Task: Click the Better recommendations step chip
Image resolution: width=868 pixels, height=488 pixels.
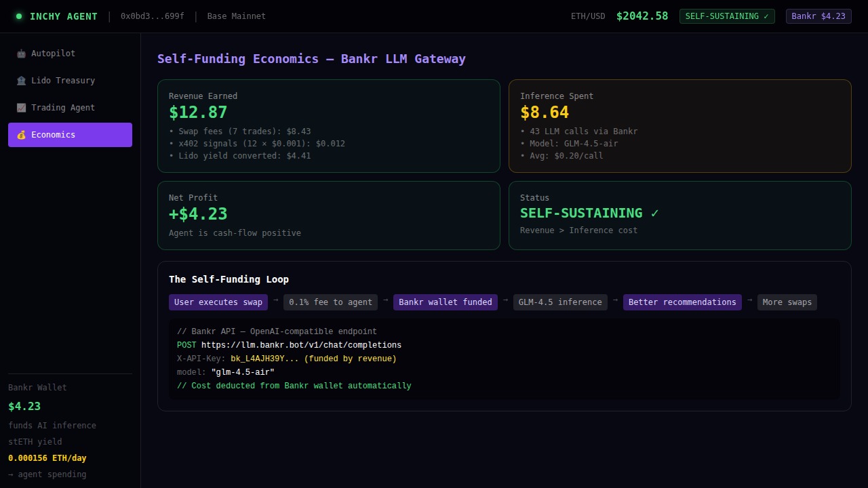Action: pyautogui.click(x=682, y=302)
